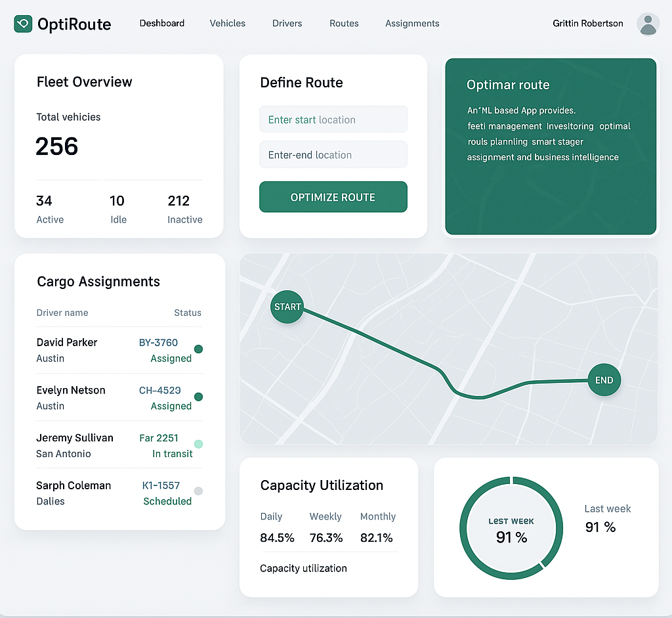Toggle Sarph Coleman's scheduled status dot
The height and width of the screenshot is (618, 672).
pos(198,492)
